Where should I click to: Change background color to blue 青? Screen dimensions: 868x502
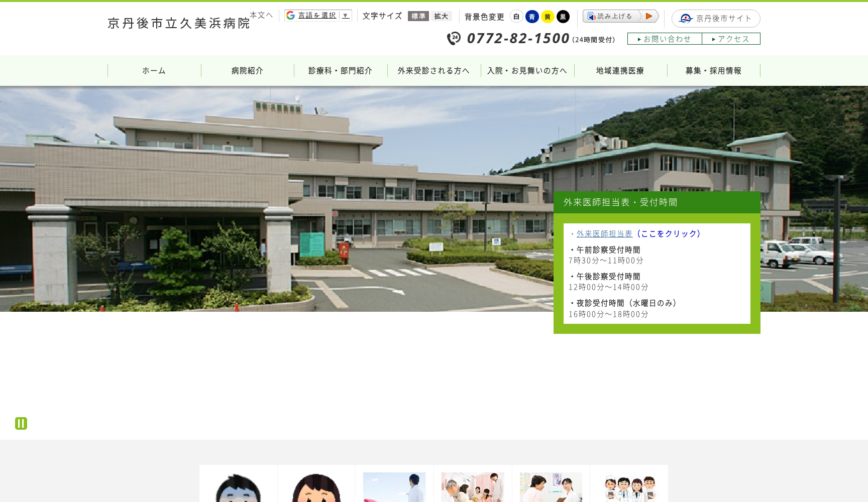coord(532,17)
